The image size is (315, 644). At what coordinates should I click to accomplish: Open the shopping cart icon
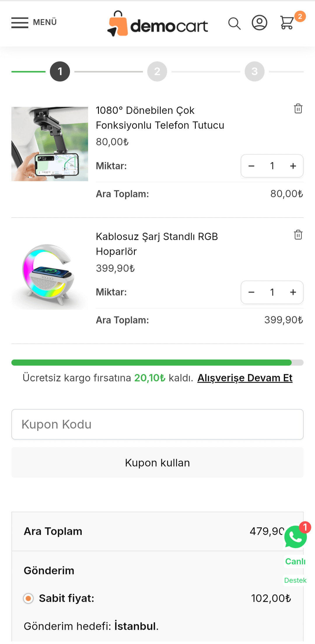pyautogui.click(x=287, y=23)
